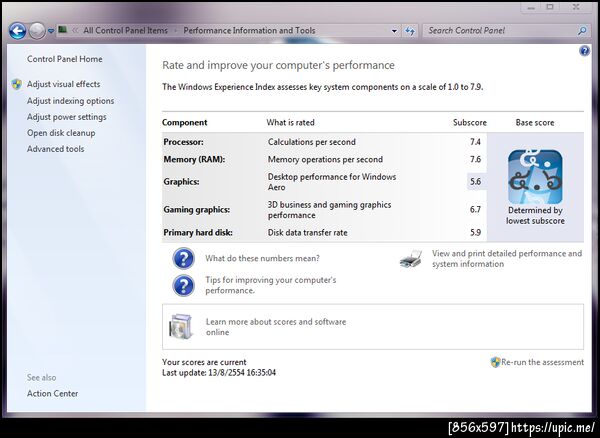Click the Gaming graphics subscore 6.7
The image size is (600, 438).
click(x=475, y=210)
